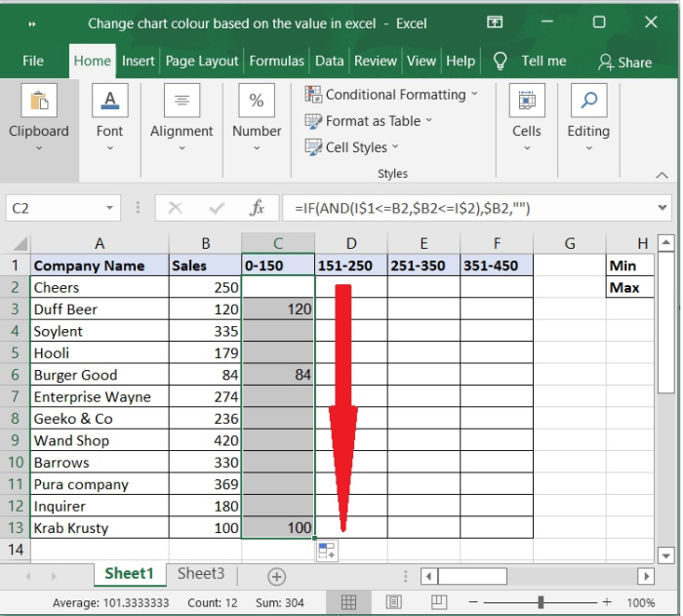Click the Number percent icon

257,101
